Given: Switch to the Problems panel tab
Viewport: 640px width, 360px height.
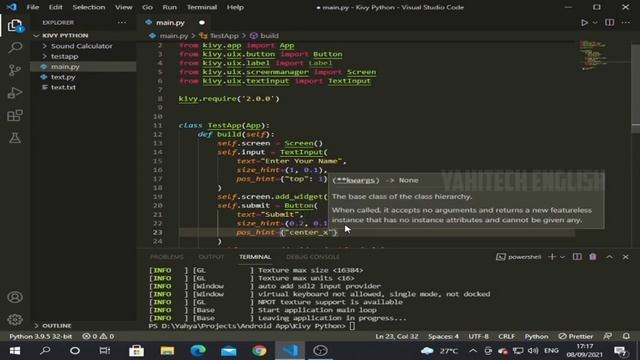Looking at the screenshot, I should coord(167,257).
